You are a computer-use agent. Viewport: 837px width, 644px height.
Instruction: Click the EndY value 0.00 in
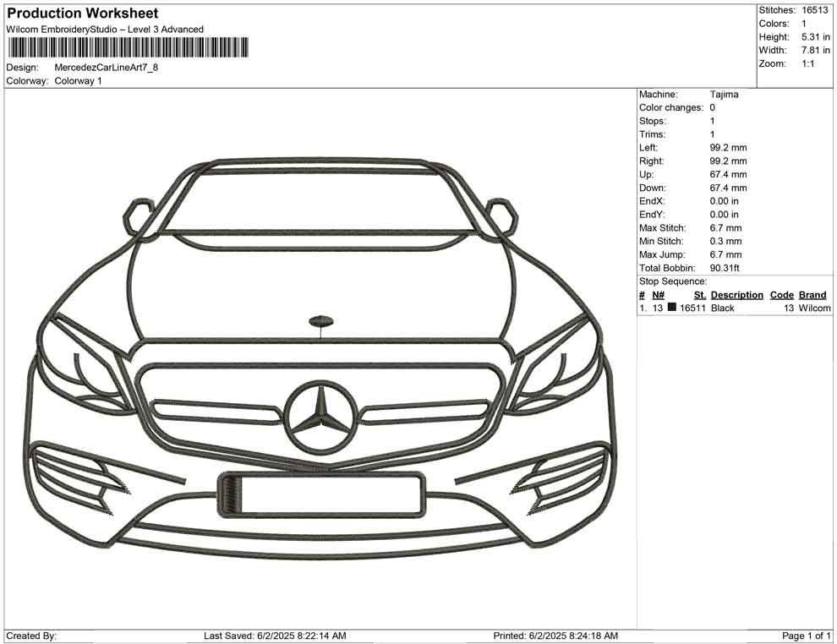(x=725, y=215)
